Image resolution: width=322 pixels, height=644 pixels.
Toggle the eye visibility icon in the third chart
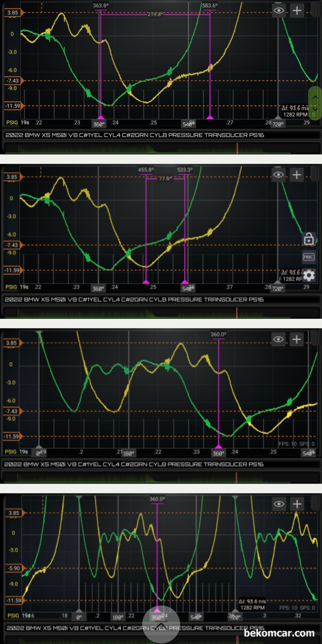[x=278, y=339]
